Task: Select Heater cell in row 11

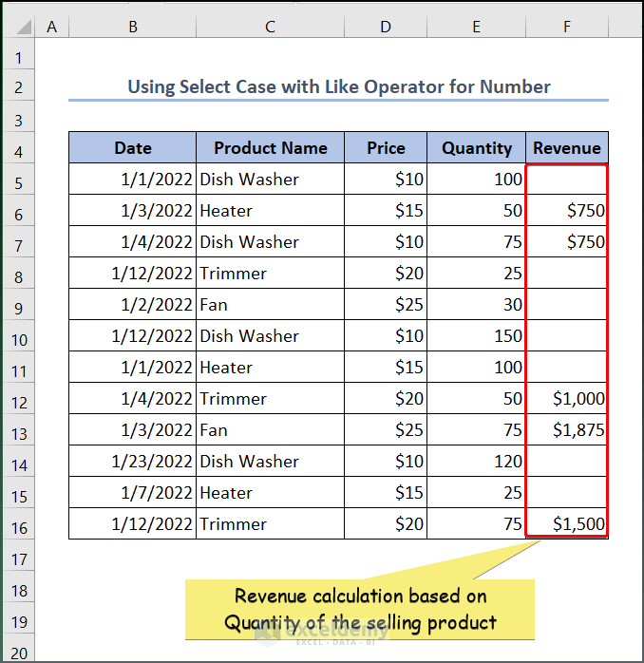Action: point(270,367)
